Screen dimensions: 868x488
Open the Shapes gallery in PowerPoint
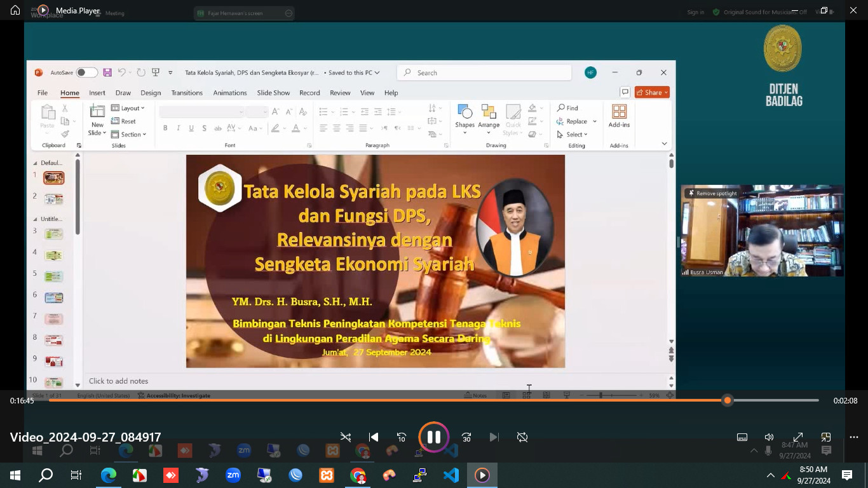tap(465, 119)
